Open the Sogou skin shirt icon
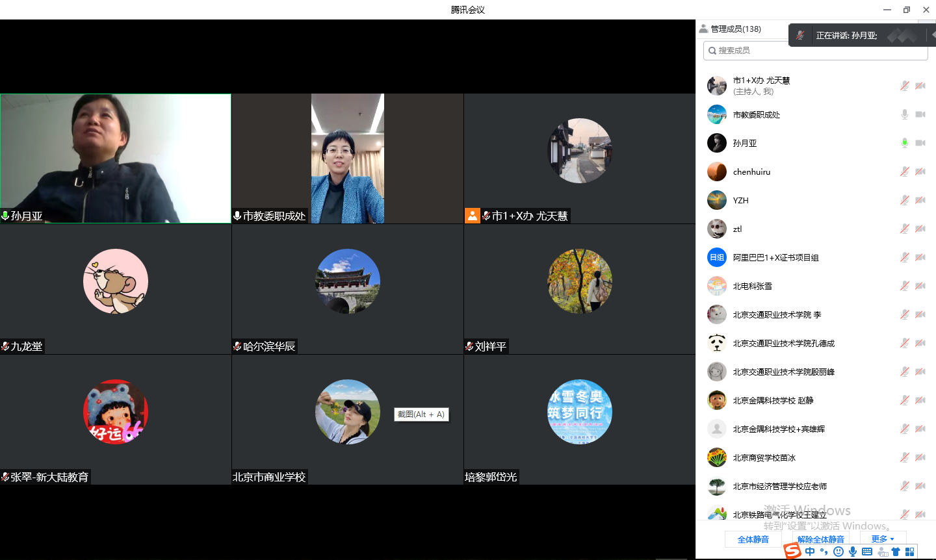The image size is (936, 560). (x=896, y=552)
